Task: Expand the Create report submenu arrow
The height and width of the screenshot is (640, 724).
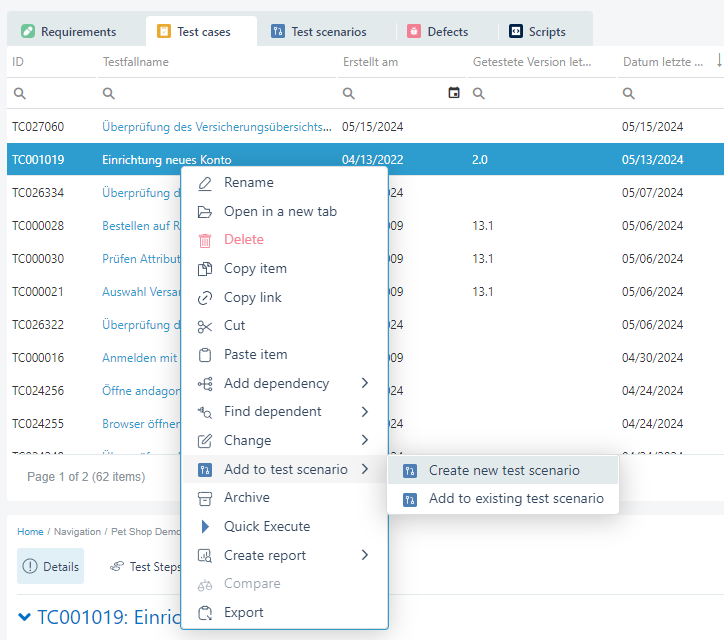Action: [365, 556]
